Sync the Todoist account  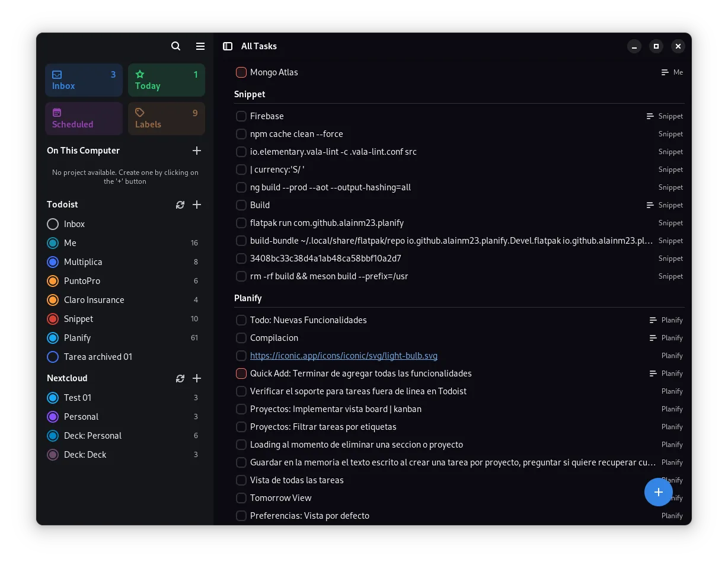180,205
